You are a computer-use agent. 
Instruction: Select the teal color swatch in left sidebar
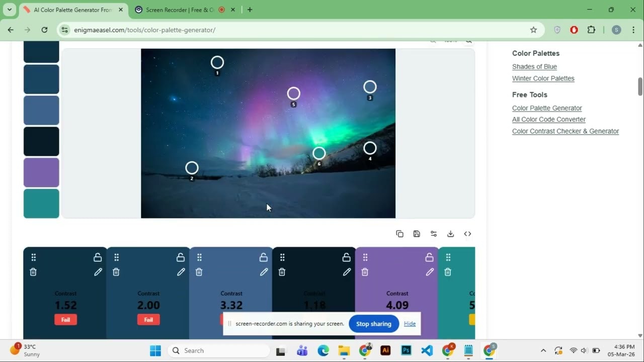(41, 203)
